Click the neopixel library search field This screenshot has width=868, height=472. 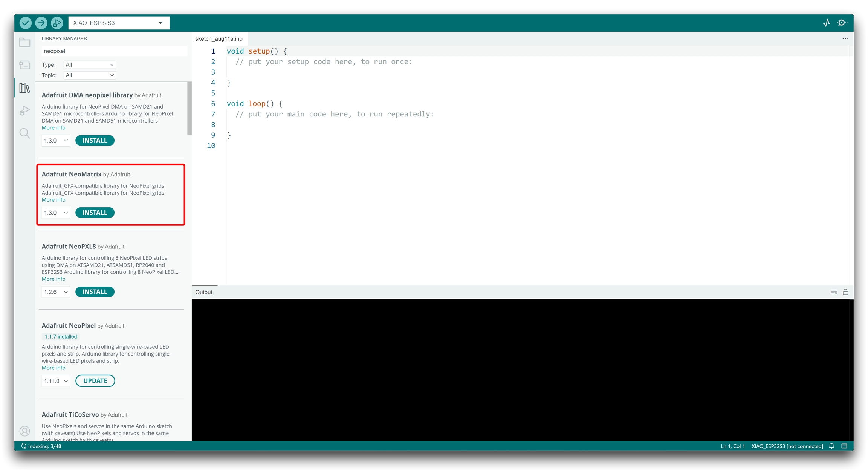click(x=114, y=51)
